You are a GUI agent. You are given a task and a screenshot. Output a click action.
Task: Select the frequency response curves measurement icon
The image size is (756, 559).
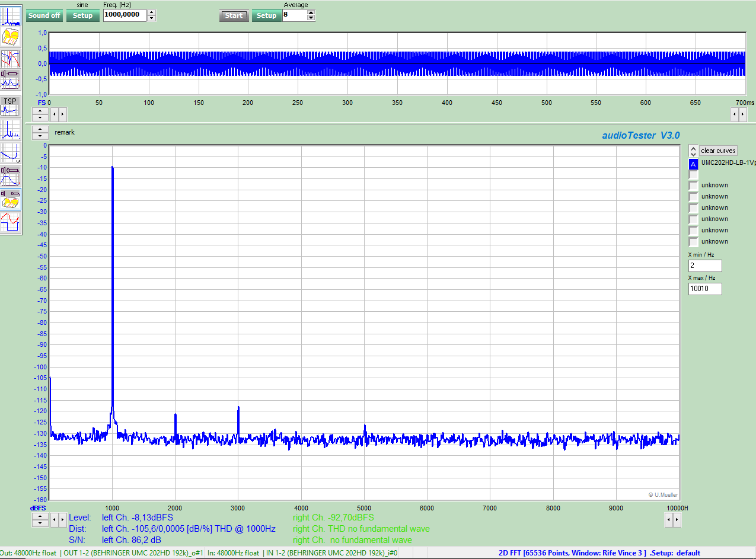pos(11,59)
